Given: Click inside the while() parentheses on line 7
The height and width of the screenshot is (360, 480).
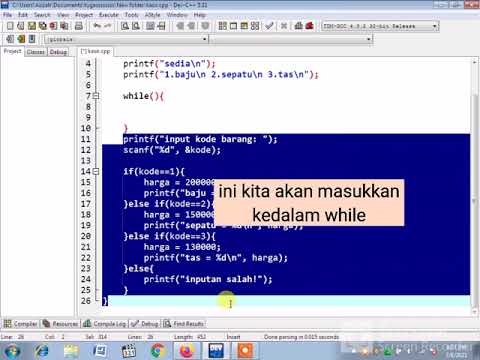Looking at the screenshot, I should [154, 96].
